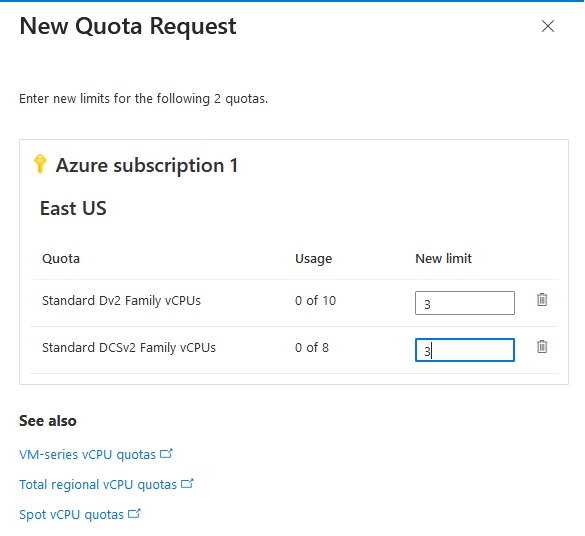Click the See also heading
The height and width of the screenshot is (536, 585).
point(48,421)
